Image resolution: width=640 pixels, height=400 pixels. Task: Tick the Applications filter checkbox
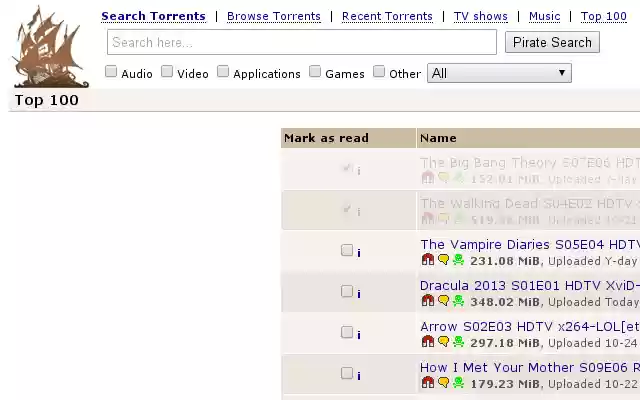(223, 71)
